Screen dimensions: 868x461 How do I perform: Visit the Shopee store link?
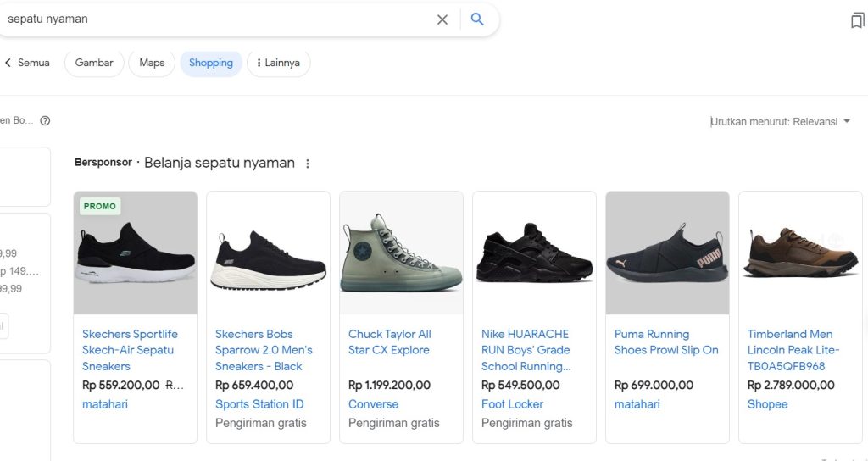click(767, 404)
